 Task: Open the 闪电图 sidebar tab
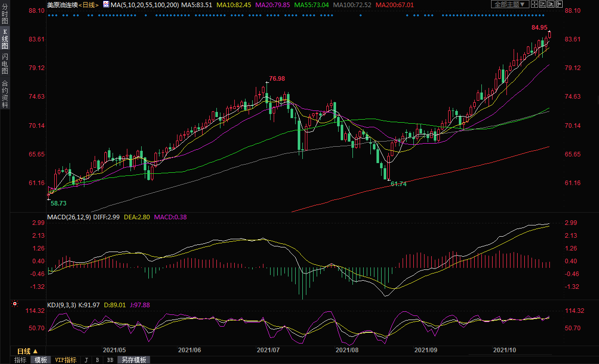[5, 64]
